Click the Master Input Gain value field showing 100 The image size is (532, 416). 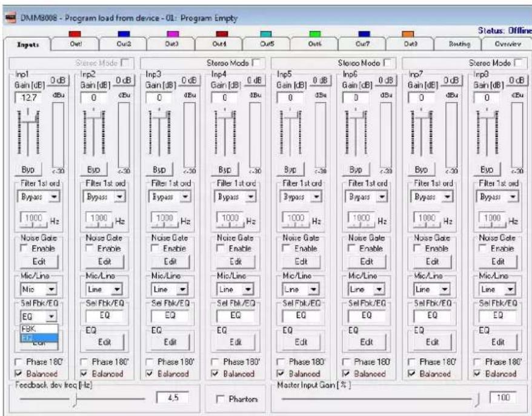tap(503, 397)
